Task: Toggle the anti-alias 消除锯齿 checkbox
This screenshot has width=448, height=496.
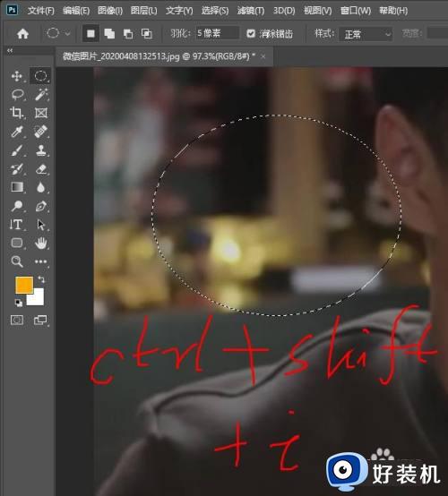Action: pos(251,33)
